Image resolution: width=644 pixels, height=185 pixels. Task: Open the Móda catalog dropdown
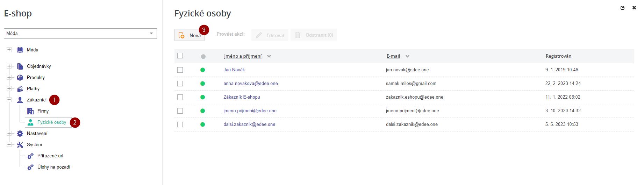tap(80, 34)
